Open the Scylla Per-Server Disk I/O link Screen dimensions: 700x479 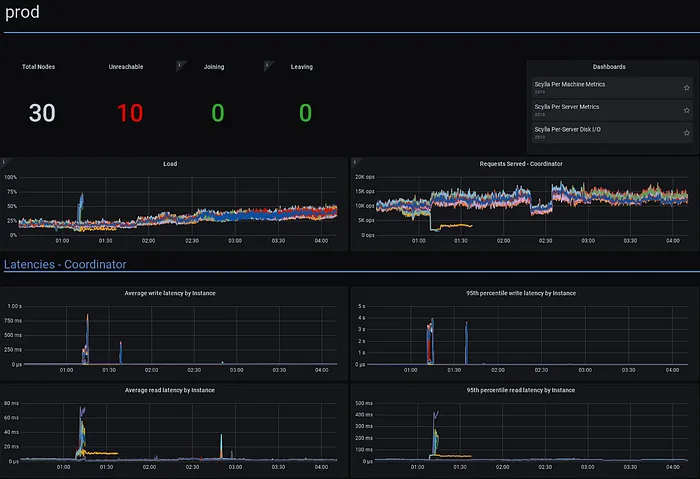567,129
